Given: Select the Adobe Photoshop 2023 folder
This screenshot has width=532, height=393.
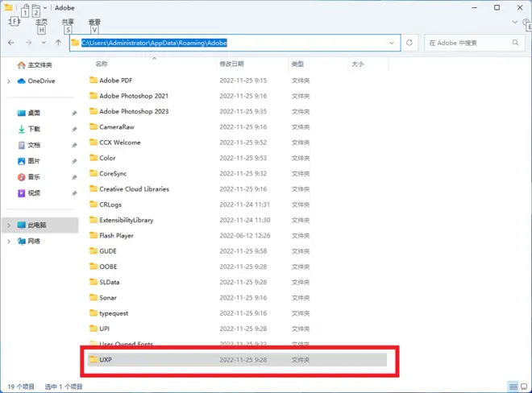Looking at the screenshot, I should coord(129,112).
